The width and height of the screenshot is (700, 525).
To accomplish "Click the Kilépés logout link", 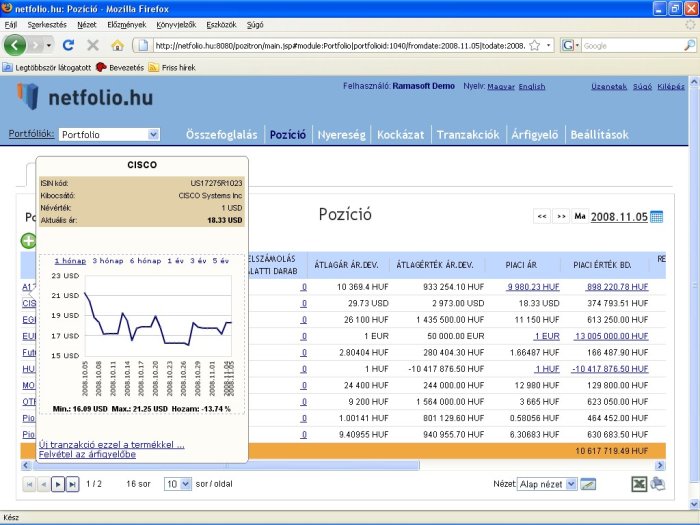I will tap(671, 87).
